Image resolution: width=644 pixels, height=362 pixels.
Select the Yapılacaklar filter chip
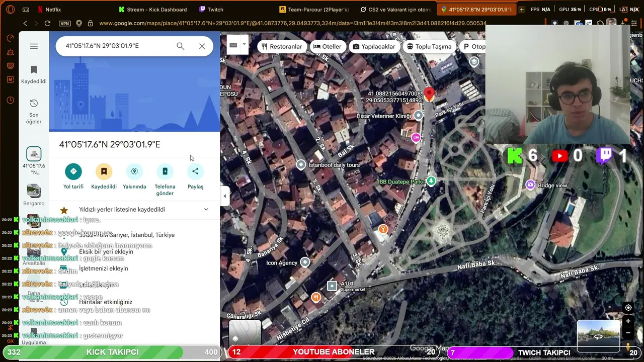374,46
